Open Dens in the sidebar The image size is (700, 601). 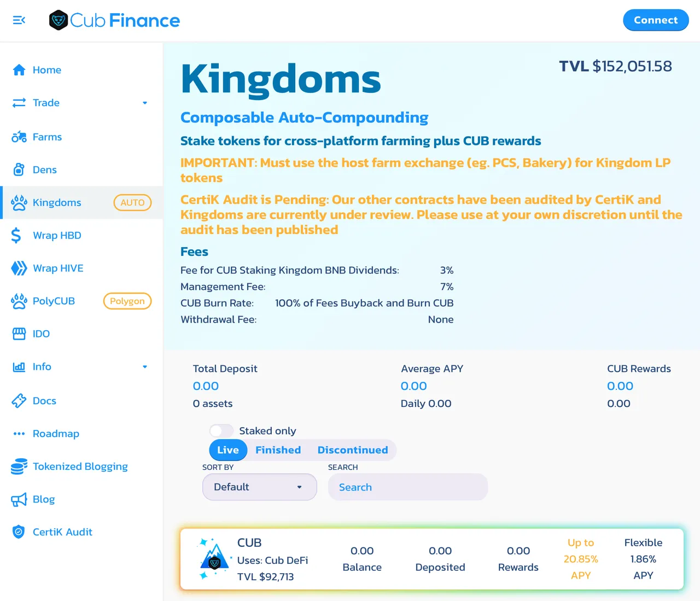(x=45, y=170)
